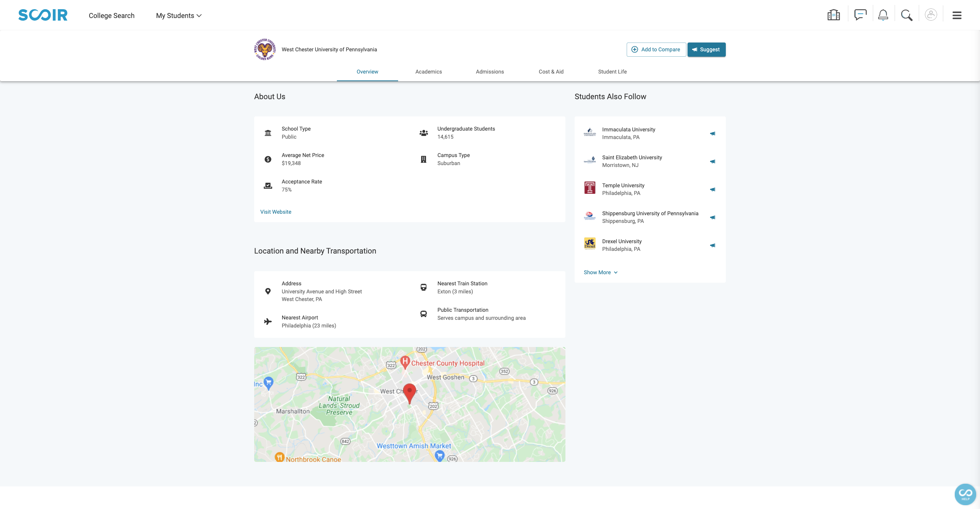Image resolution: width=980 pixels, height=509 pixels.
Task: Click Exton (3 miles) train station text
Action: tap(455, 291)
